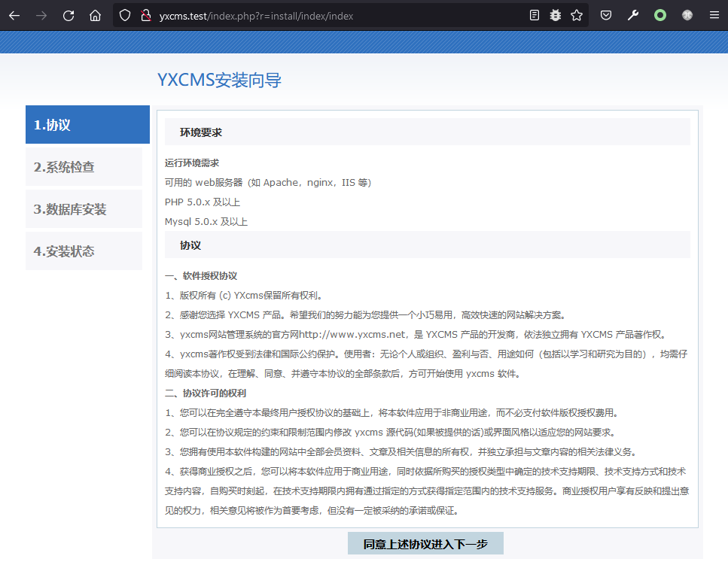Click the http://www.yxcms.net text
Viewport: 728px width, 565px height.
pyautogui.click(x=352, y=335)
